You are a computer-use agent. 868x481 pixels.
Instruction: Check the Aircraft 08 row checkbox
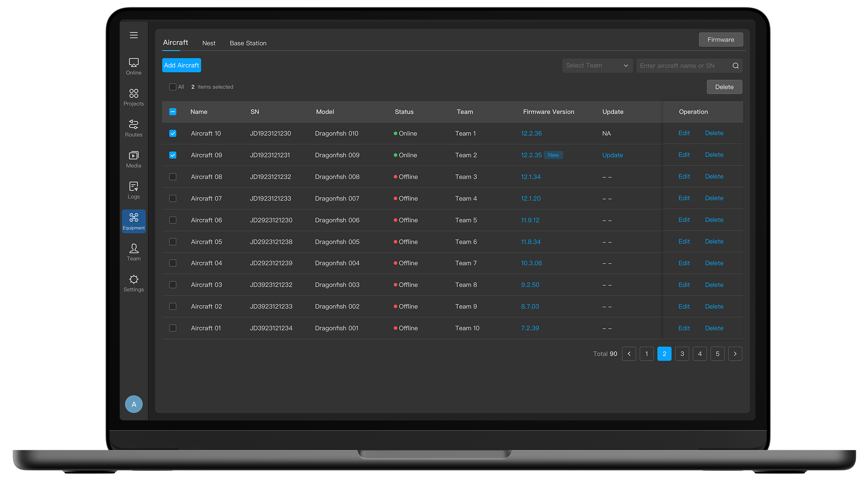[173, 177]
